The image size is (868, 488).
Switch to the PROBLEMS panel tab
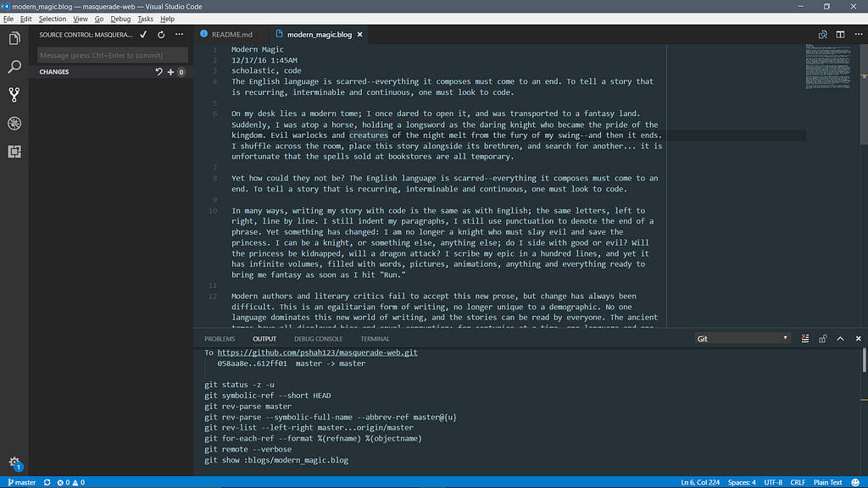[x=220, y=339]
